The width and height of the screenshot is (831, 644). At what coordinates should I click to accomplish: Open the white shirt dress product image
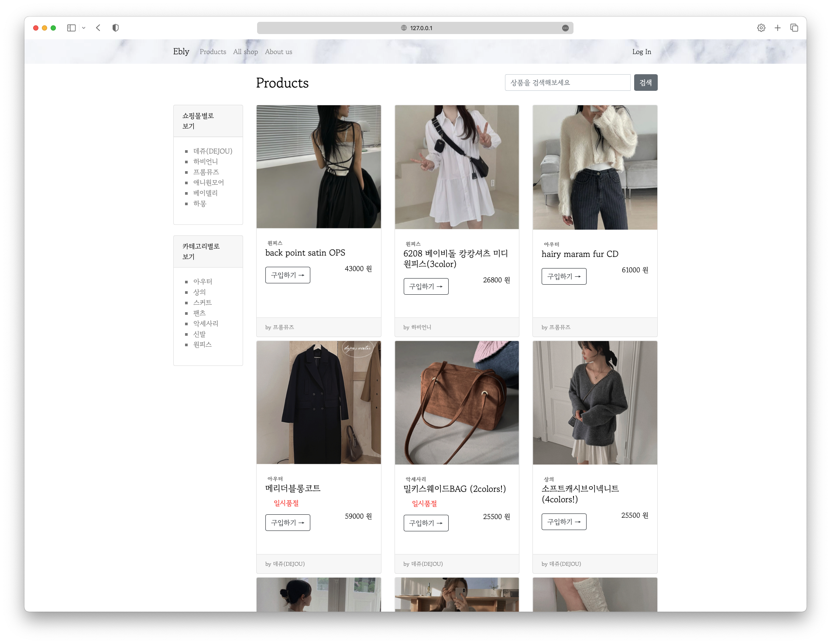coord(457,167)
